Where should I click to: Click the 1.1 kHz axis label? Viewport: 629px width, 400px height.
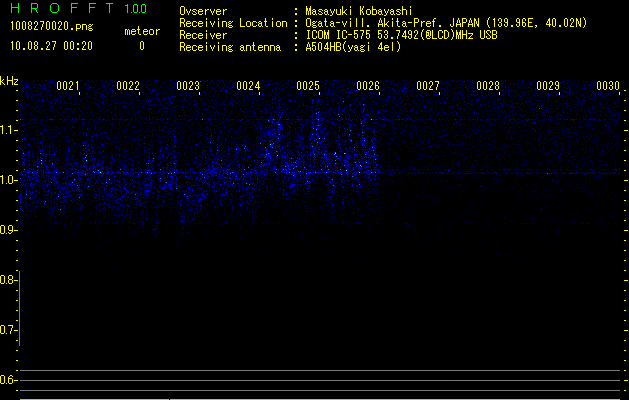[7, 130]
